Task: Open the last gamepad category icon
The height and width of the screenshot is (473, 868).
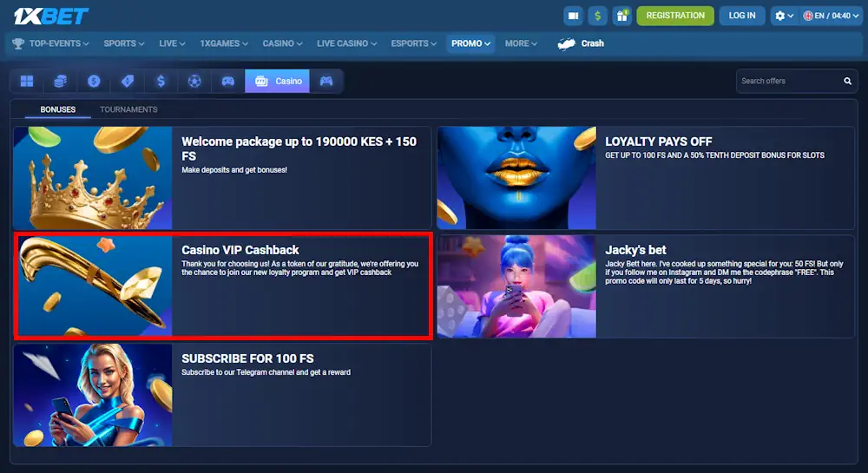Action: point(326,81)
